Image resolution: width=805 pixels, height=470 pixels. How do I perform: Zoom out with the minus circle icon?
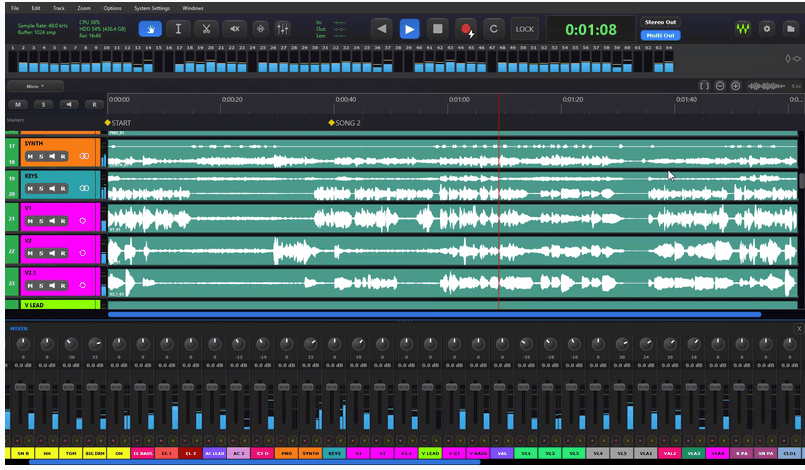click(x=720, y=86)
